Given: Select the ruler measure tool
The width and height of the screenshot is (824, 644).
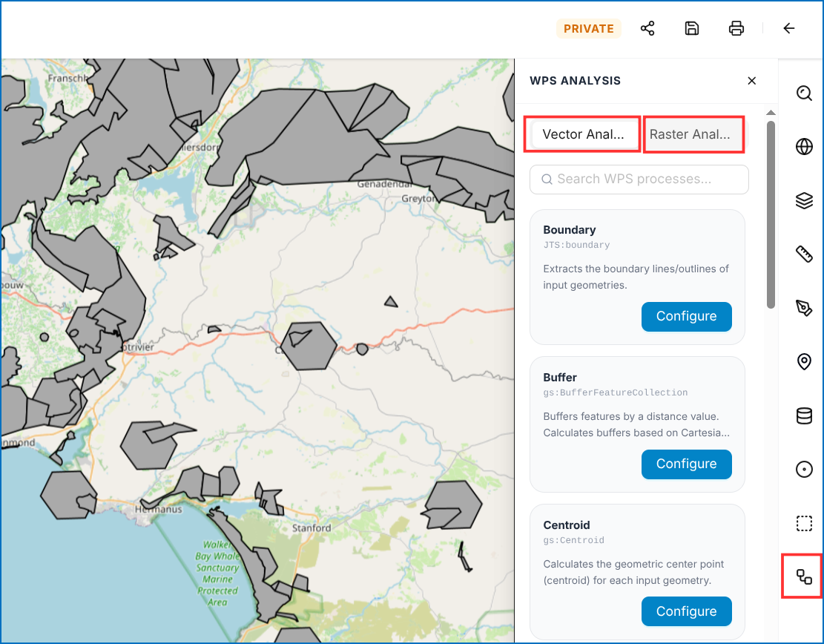Looking at the screenshot, I should 804,254.
